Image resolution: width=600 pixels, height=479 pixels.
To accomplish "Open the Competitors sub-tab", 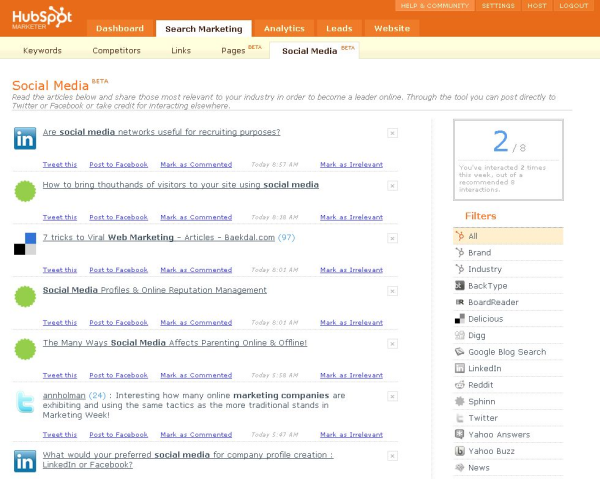I will [116, 50].
